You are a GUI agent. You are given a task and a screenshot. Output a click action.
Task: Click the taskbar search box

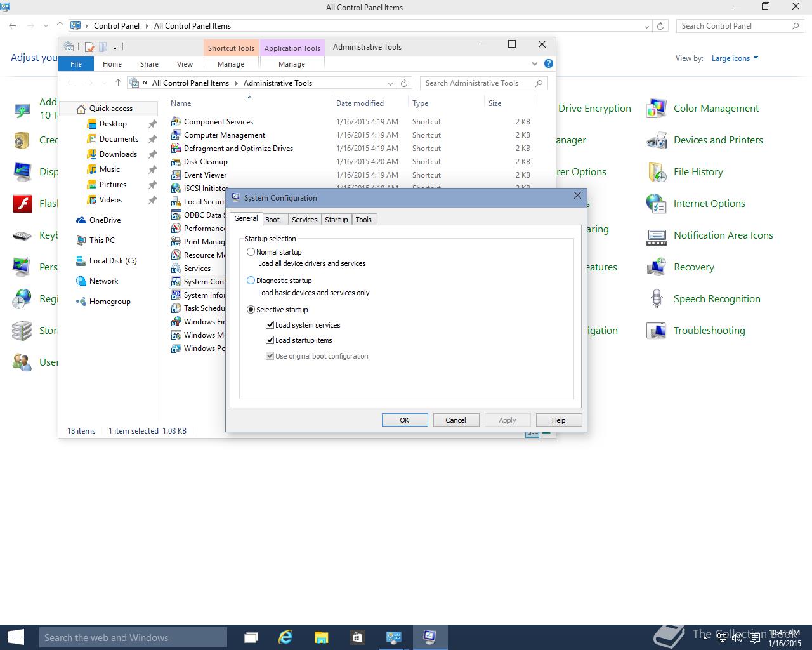[x=133, y=637]
